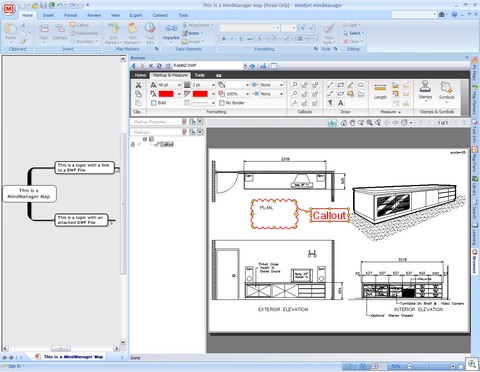Click the Open folder icon in quick access toolbar
480x372 pixels.
coord(35,5)
